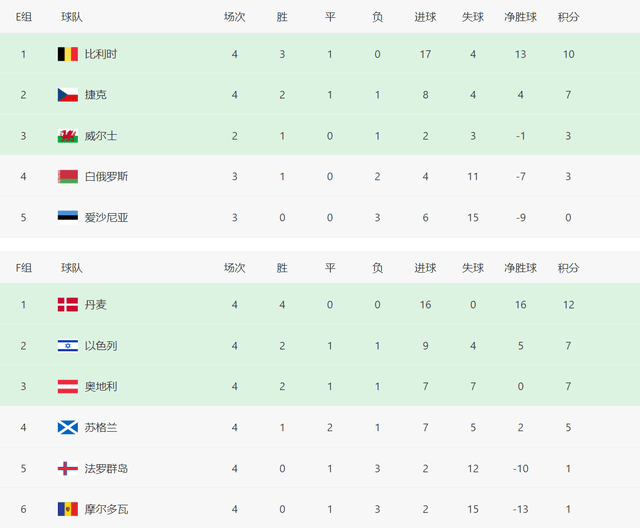Screen dimensions: 640x528
Task: Click the F组 group header label
Action: click(x=24, y=268)
